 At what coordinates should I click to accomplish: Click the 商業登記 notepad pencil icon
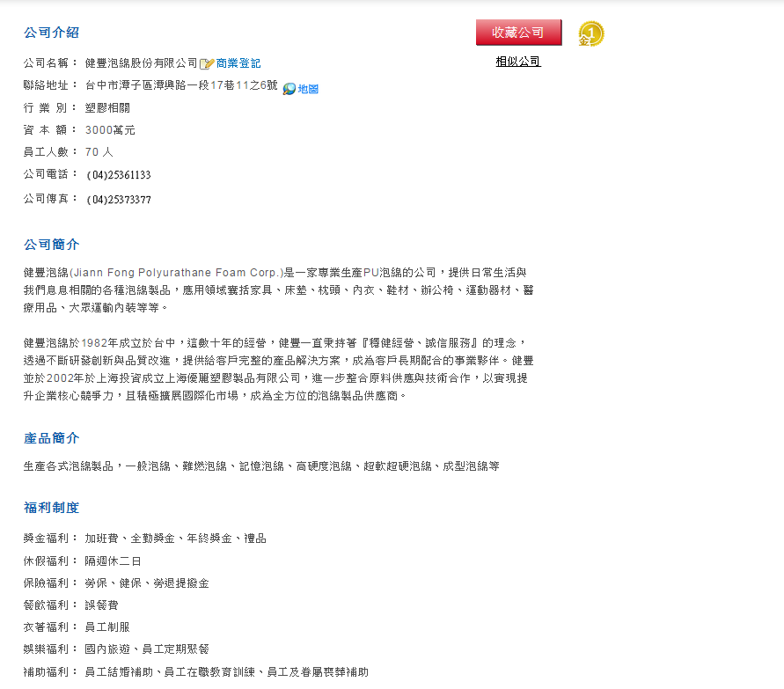pyautogui.click(x=207, y=63)
